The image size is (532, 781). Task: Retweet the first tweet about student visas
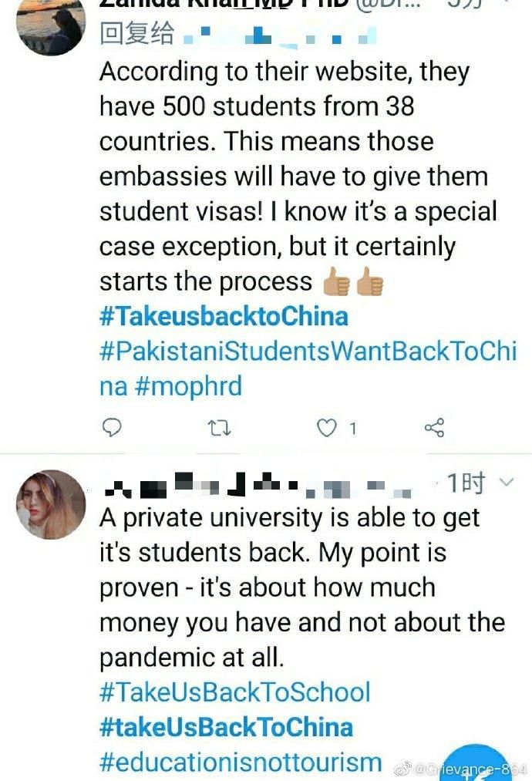219,428
